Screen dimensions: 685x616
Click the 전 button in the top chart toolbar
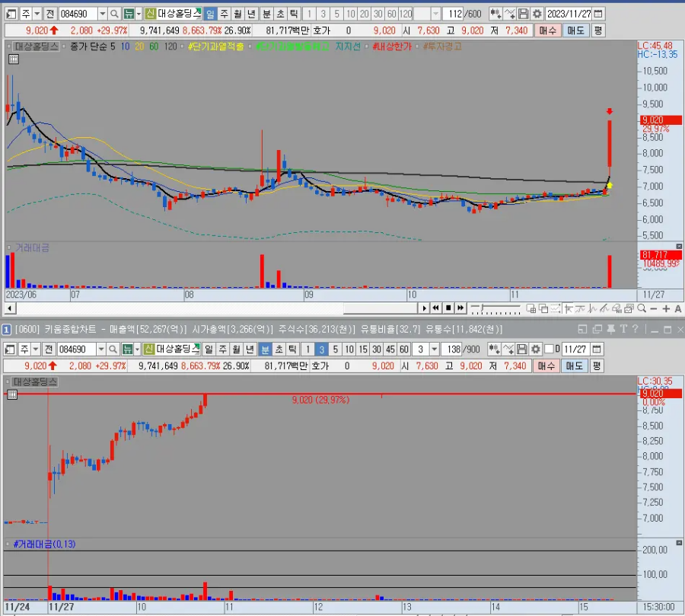(x=49, y=14)
